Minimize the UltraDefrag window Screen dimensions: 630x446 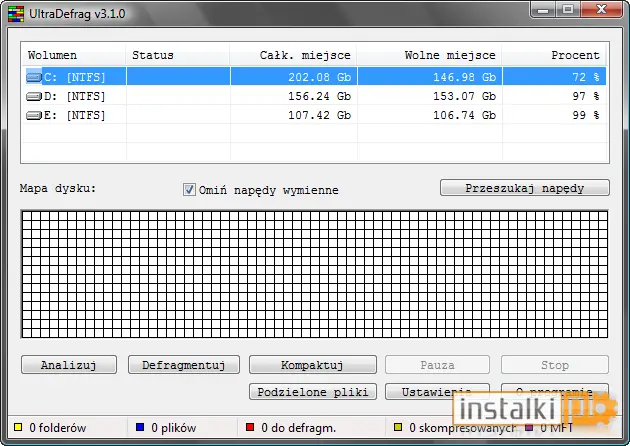[x=543, y=10]
